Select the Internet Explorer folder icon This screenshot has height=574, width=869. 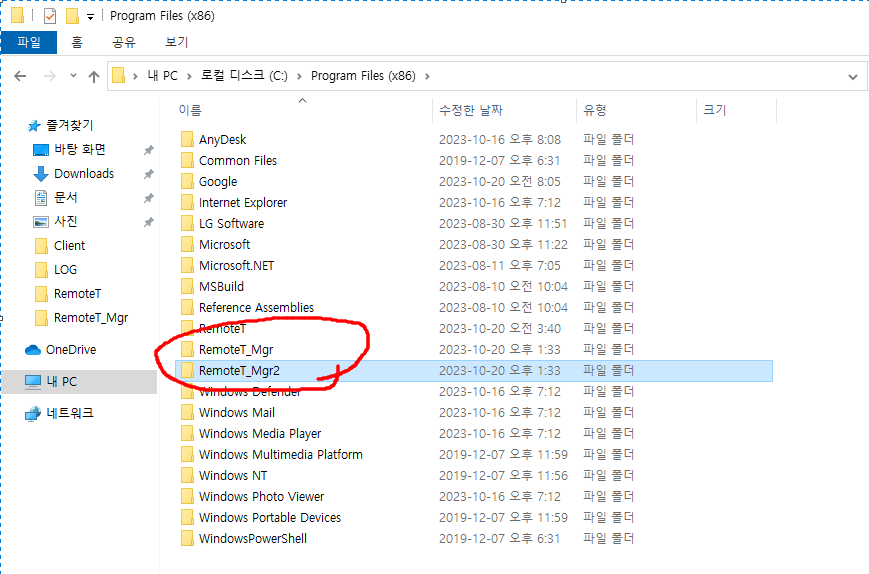coord(187,202)
